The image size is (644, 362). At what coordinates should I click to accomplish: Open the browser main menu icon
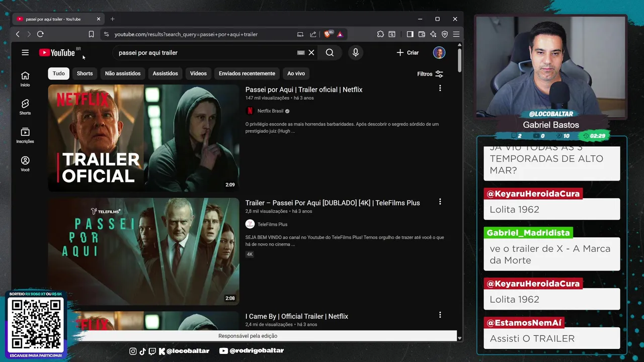tap(456, 34)
